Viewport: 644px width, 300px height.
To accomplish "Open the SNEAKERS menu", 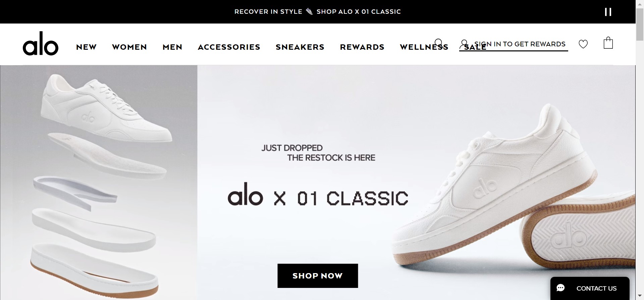I will pyautogui.click(x=300, y=47).
